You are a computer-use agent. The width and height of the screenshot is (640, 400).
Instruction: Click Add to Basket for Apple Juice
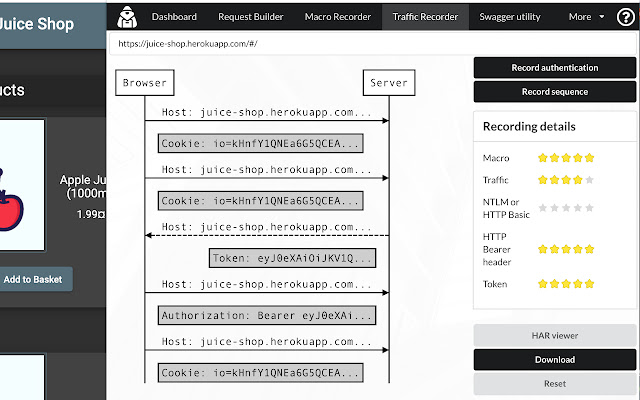(x=35, y=280)
